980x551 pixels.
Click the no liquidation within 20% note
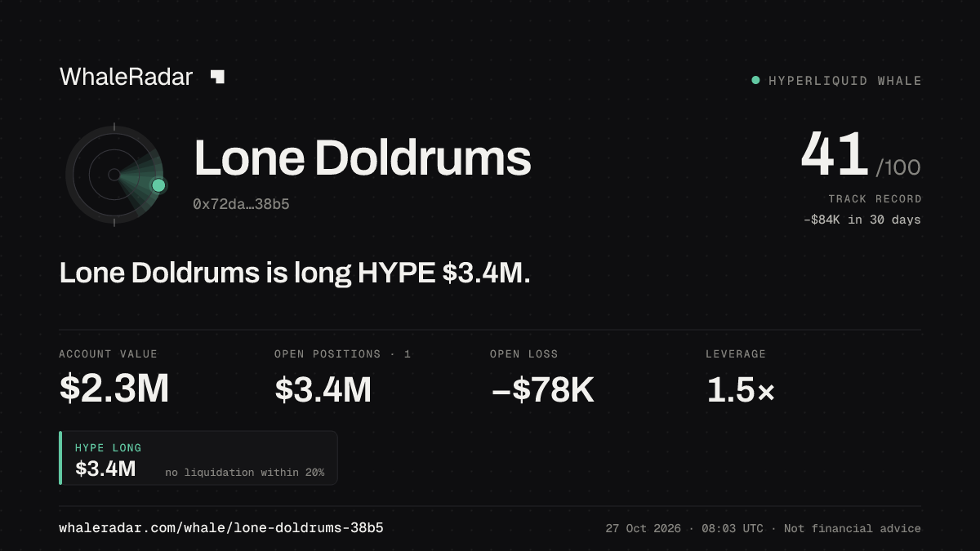244,473
